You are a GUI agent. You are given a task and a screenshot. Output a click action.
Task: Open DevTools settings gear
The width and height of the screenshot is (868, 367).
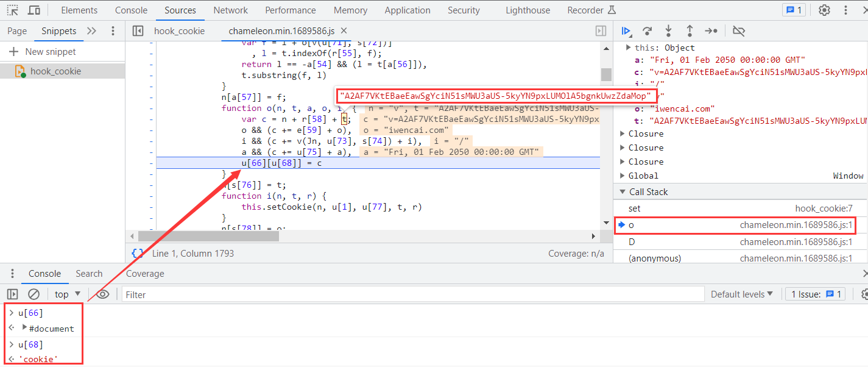click(x=824, y=10)
